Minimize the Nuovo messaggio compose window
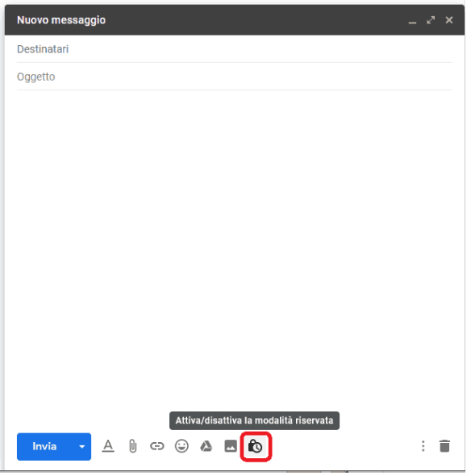This screenshot has width=471, height=476. click(x=412, y=20)
